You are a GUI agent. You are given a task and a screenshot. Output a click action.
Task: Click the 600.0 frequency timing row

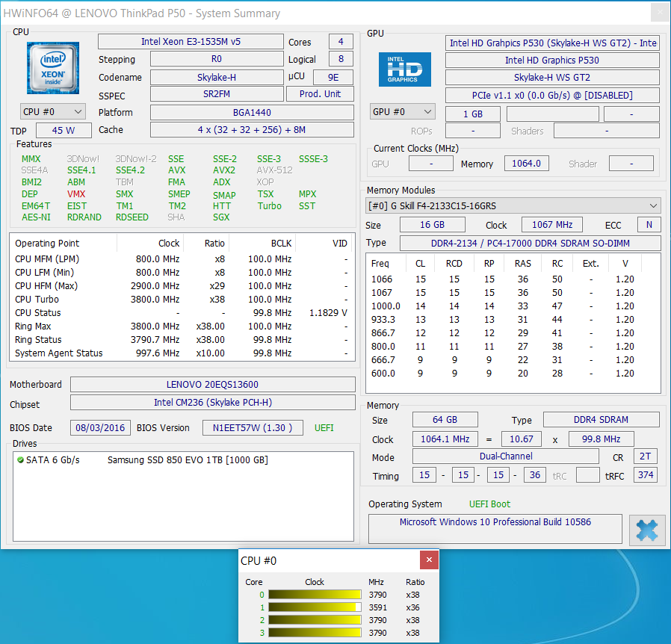point(513,373)
